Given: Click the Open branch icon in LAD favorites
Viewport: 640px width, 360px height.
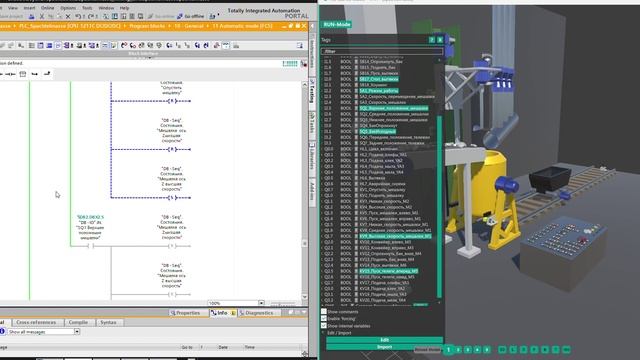Looking at the screenshot, I should point(35,74).
